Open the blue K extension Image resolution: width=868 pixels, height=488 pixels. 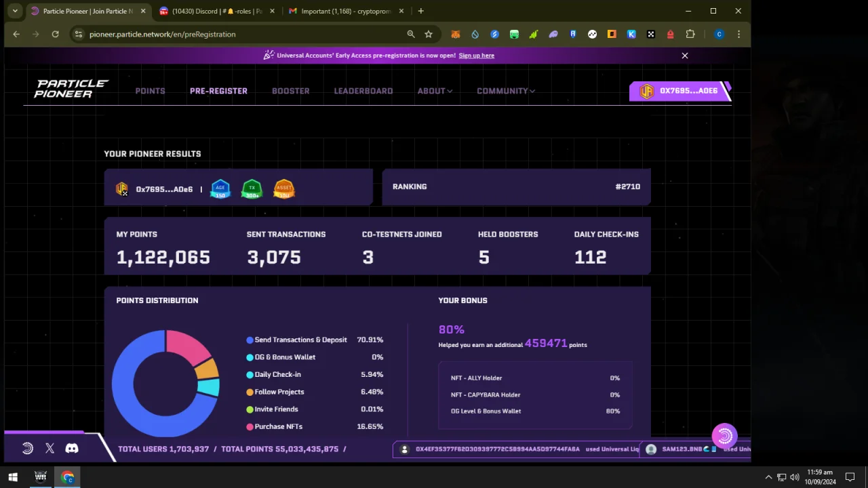pos(631,34)
